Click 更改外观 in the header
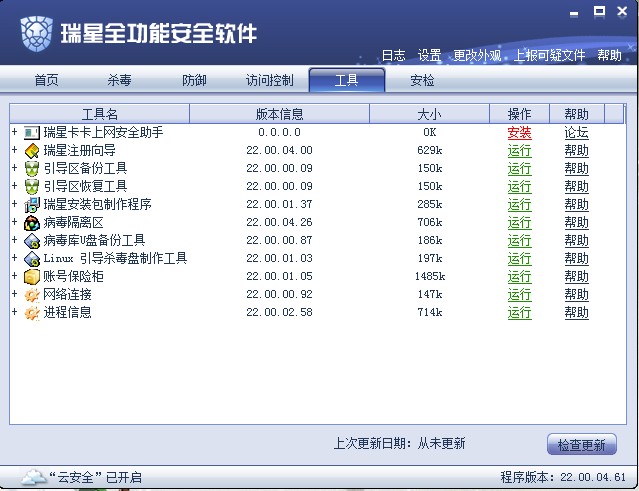The width and height of the screenshot is (639, 491). (x=477, y=55)
